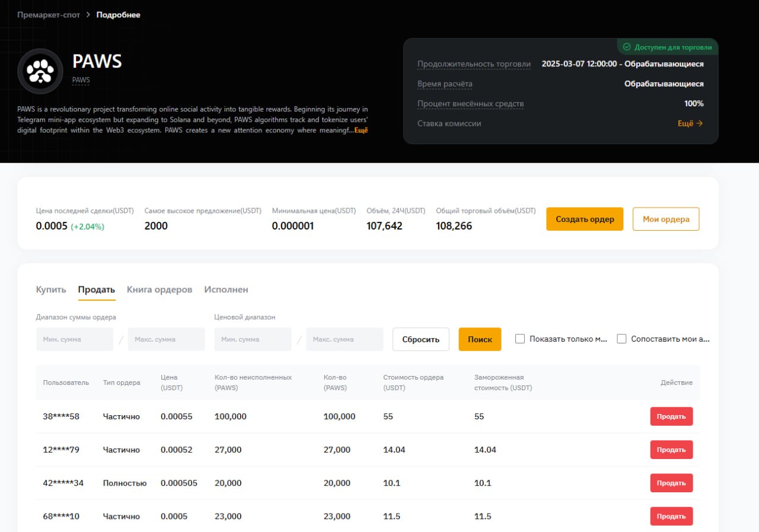Switch to the 'Купить' tab

point(51,289)
